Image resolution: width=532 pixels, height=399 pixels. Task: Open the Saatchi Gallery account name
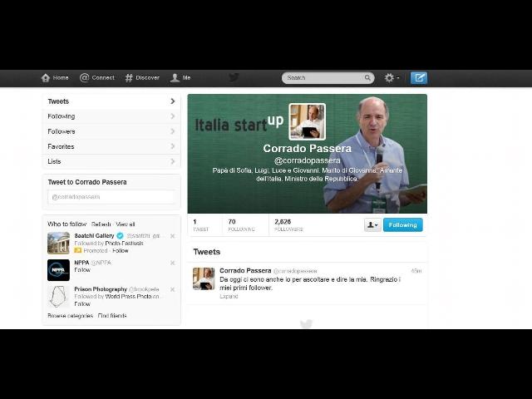click(94, 235)
